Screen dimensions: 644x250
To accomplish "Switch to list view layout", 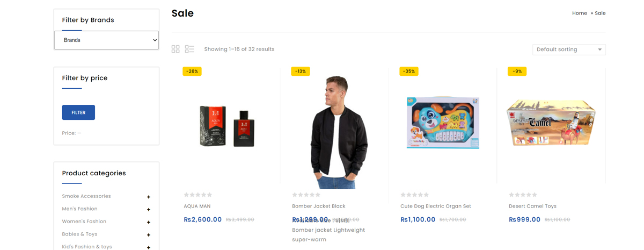I will 189,49.
